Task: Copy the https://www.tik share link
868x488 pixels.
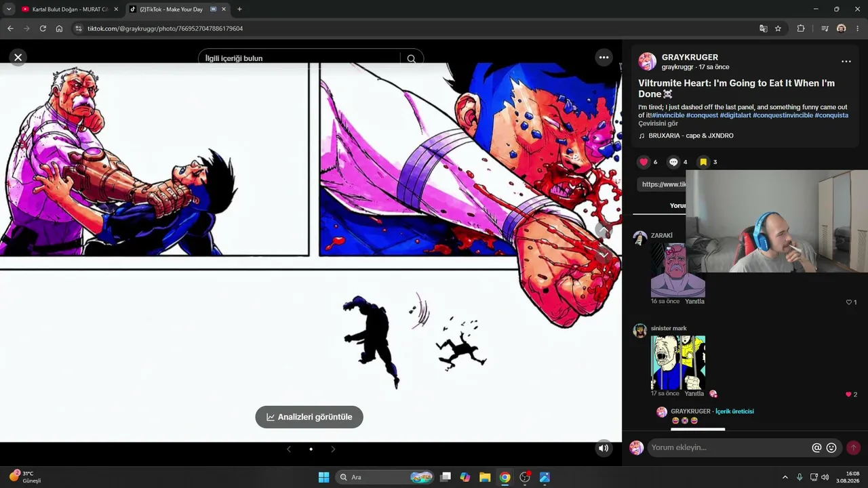Action: coord(663,184)
